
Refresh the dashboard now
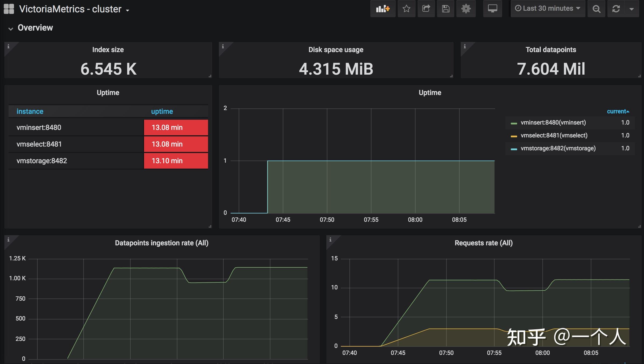(x=616, y=9)
